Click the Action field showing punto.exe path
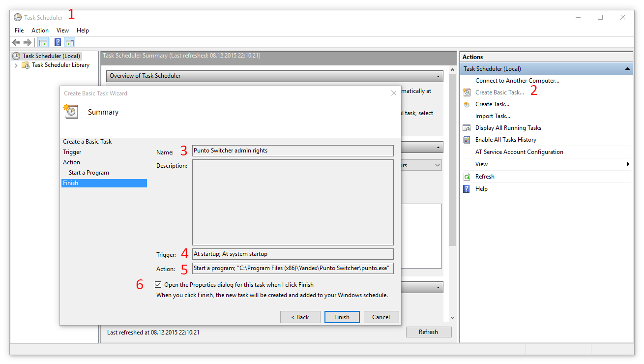This screenshot has height=364, width=644. (x=293, y=268)
